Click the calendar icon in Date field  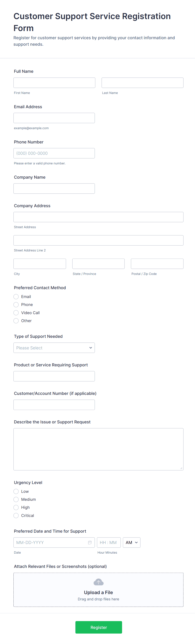tap(90, 542)
